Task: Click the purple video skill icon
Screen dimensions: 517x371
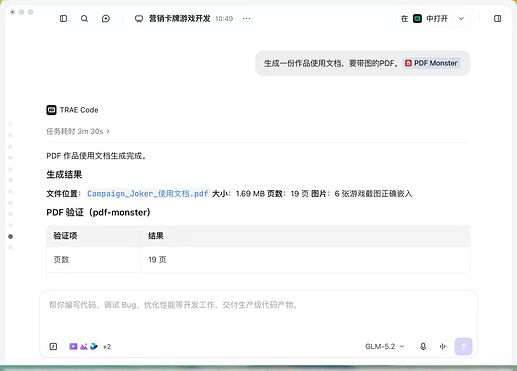Action: [x=73, y=347]
